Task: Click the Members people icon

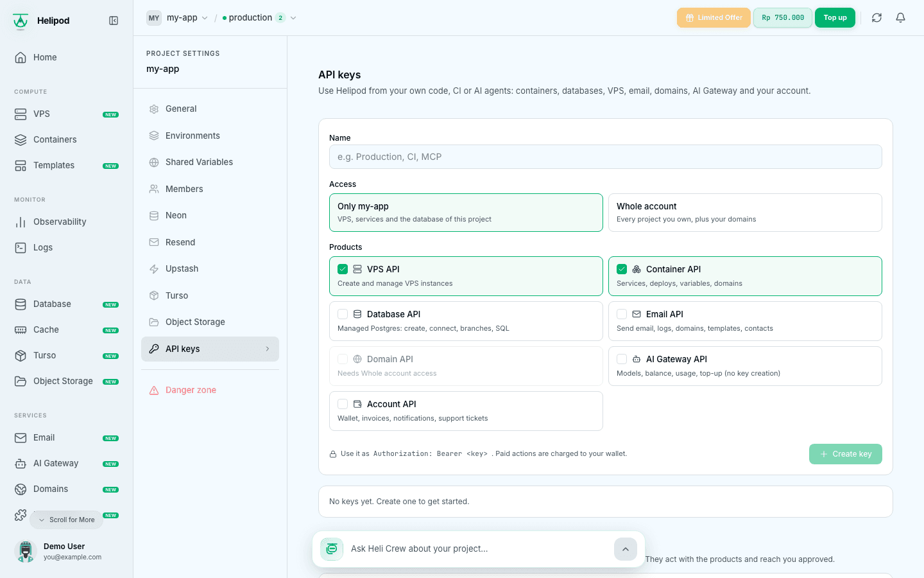Action: (x=154, y=189)
